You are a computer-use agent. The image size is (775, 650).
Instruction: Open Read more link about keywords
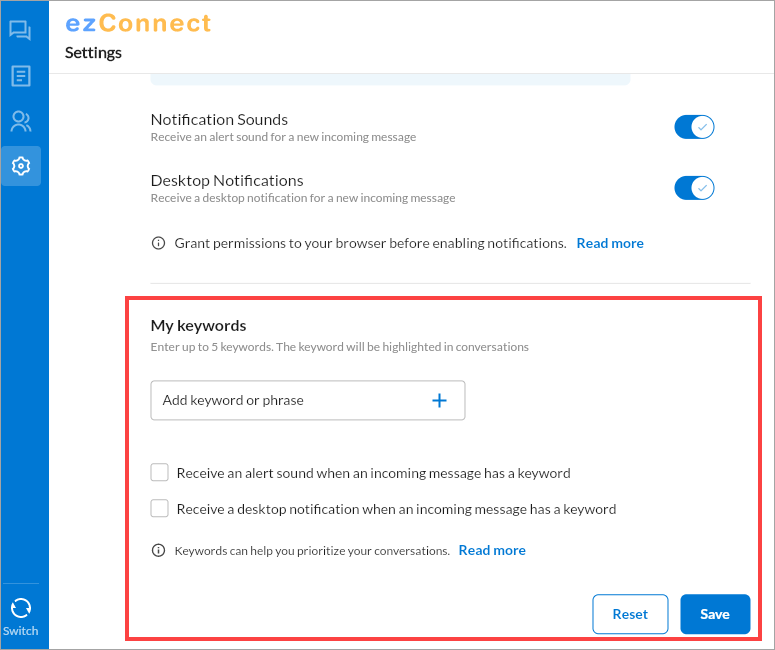492,550
